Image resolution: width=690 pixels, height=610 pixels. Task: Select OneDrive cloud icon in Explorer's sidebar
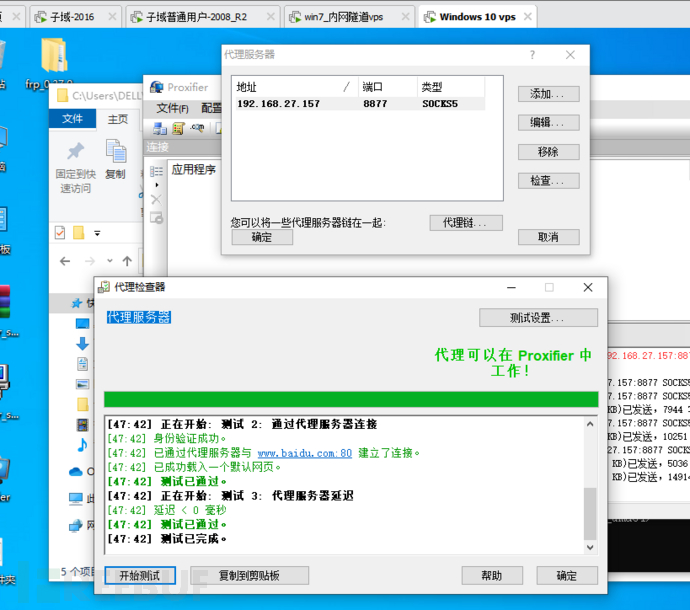[76, 472]
